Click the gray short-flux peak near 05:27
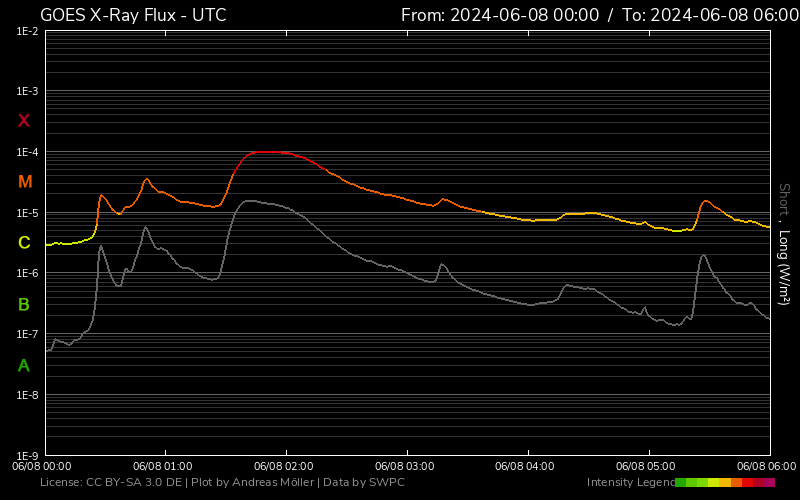800x500 pixels. tap(704, 255)
